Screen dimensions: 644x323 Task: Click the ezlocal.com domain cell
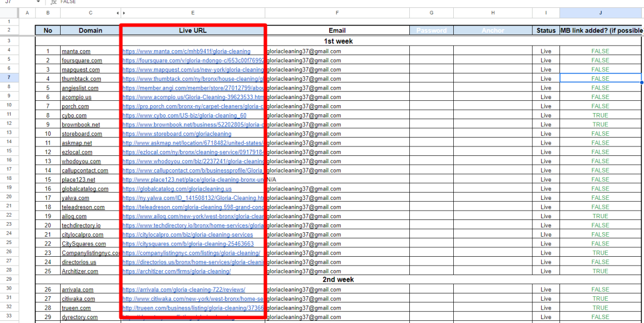(90, 152)
